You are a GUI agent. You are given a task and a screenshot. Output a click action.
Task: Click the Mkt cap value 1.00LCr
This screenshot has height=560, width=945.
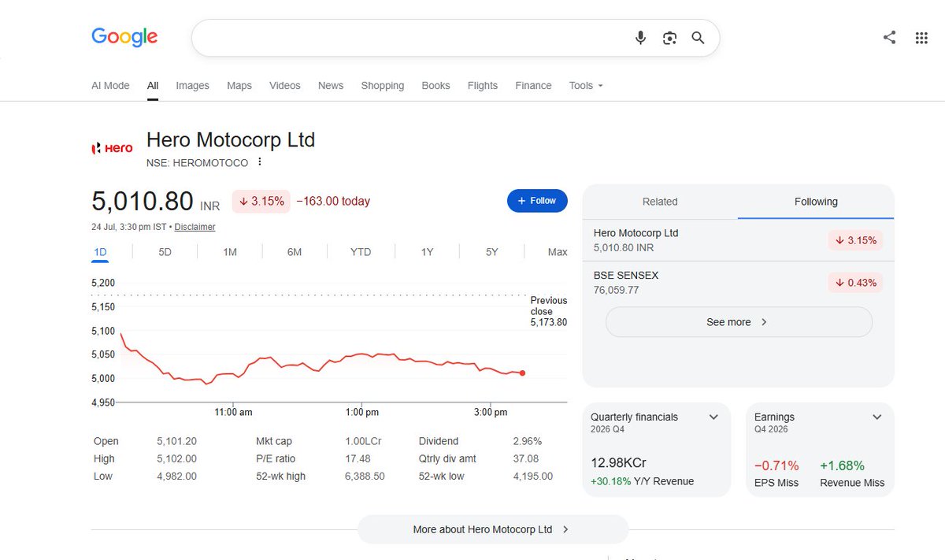pyautogui.click(x=363, y=441)
